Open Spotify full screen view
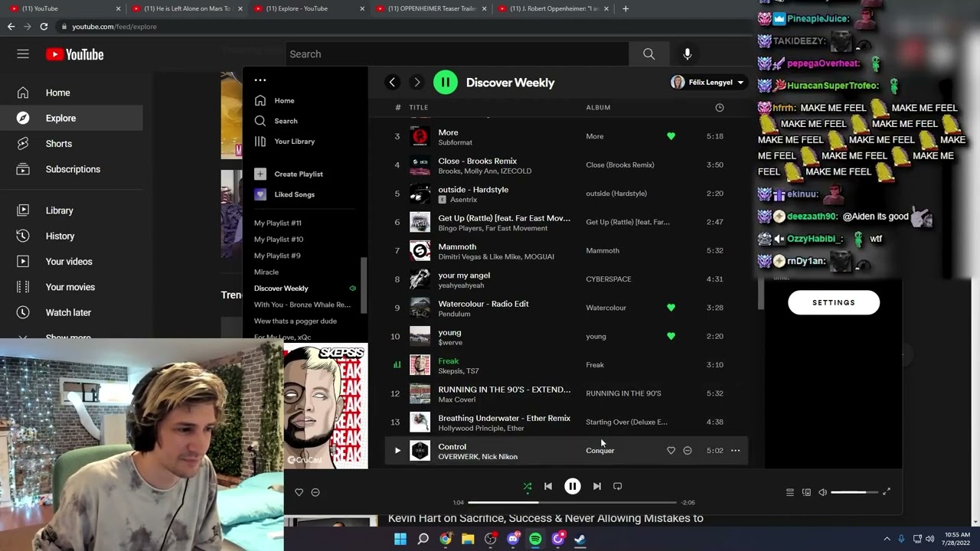The image size is (980, 551). [887, 491]
